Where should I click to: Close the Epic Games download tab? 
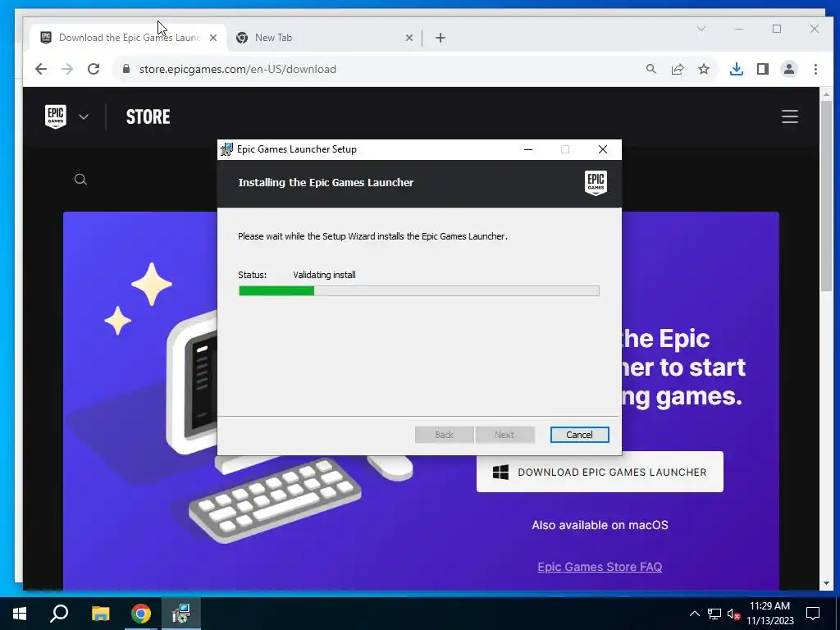(x=213, y=38)
